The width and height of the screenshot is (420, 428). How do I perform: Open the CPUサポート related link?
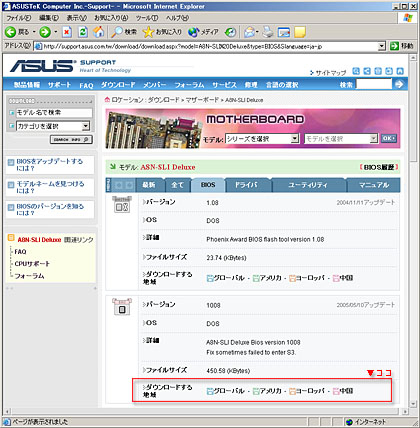pyautogui.click(x=32, y=264)
